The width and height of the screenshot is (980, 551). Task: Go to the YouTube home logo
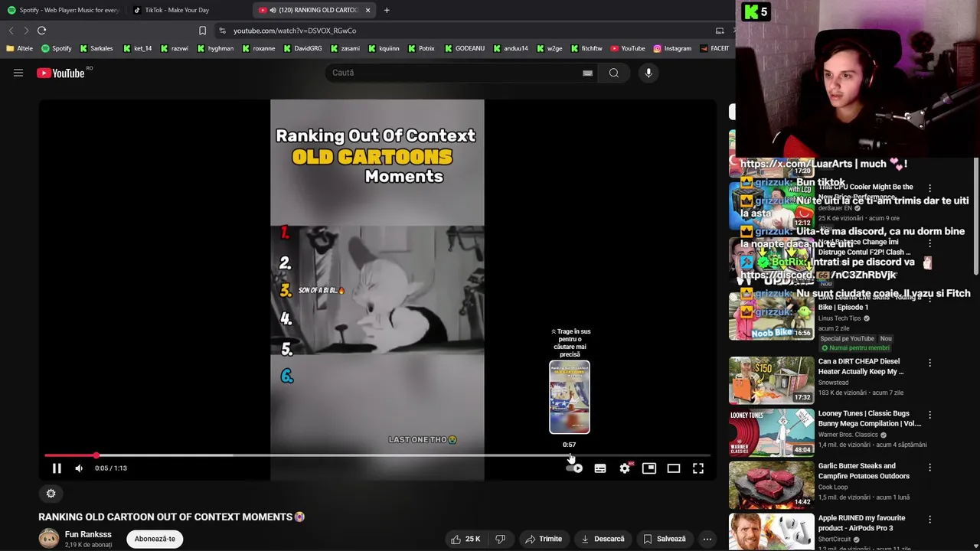click(60, 73)
